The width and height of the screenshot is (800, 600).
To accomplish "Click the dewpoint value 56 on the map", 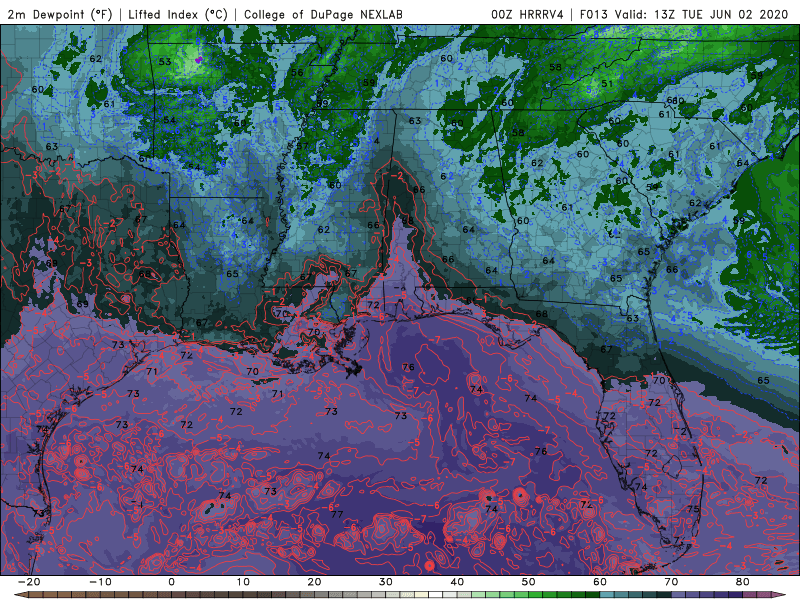I will tap(297, 72).
